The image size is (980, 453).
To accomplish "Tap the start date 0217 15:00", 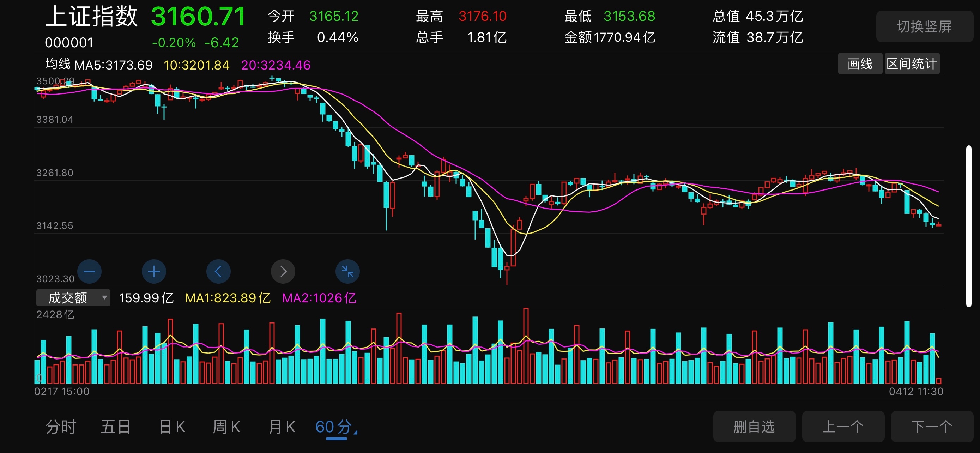I will (62, 391).
